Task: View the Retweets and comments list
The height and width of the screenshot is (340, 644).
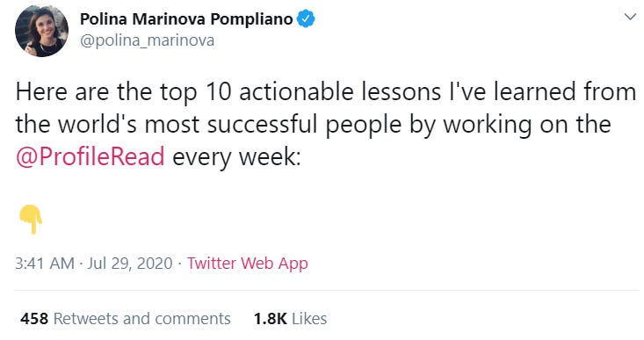Action: pyautogui.click(x=126, y=319)
